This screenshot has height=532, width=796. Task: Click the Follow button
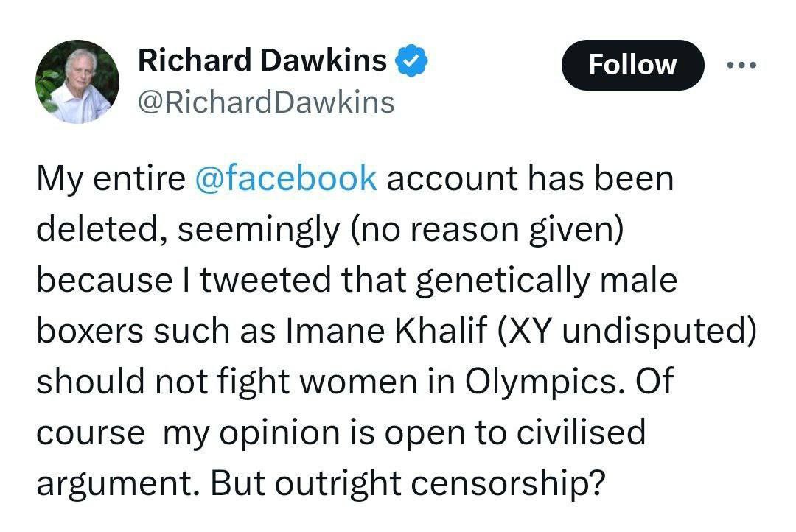(632, 65)
